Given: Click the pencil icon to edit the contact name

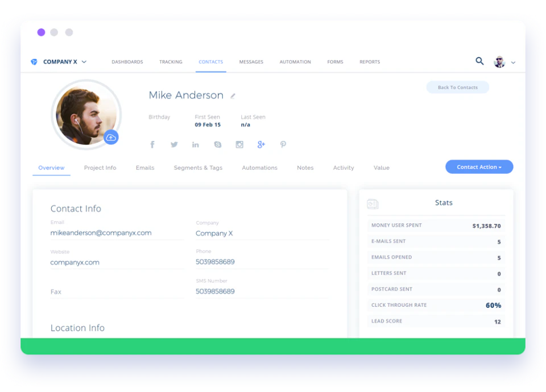Looking at the screenshot, I should pyautogui.click(x=233, y=96).
